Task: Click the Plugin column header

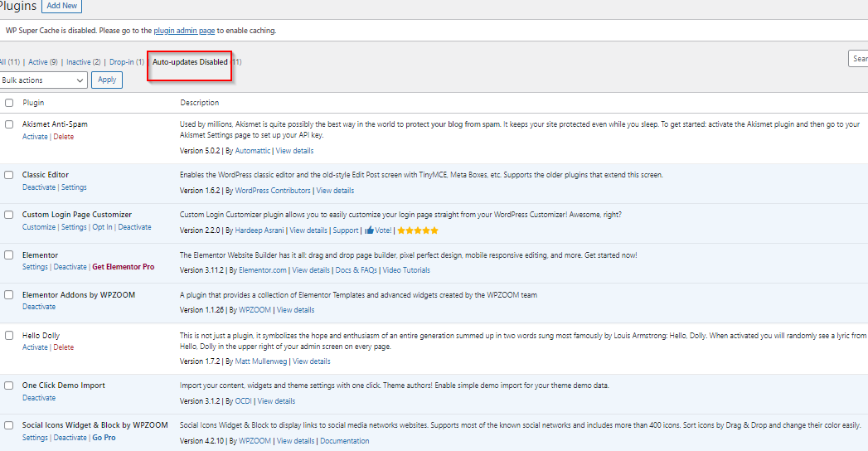Action: point(33,103)
